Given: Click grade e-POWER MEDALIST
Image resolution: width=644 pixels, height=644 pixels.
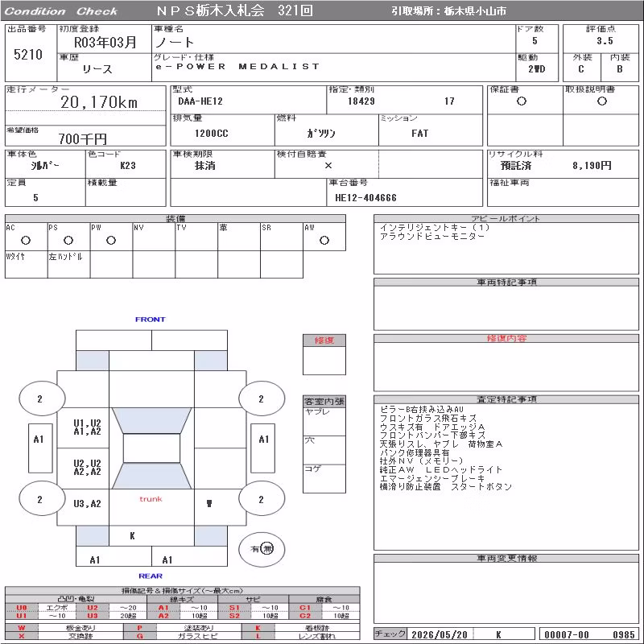Looking at the screenshot, I should click(237, 66).
